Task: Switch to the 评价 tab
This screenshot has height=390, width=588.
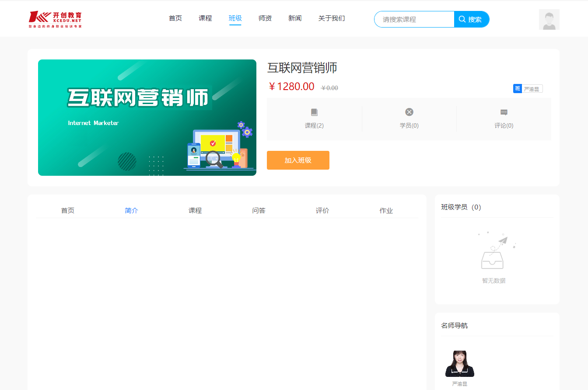Action: [322, 211]
